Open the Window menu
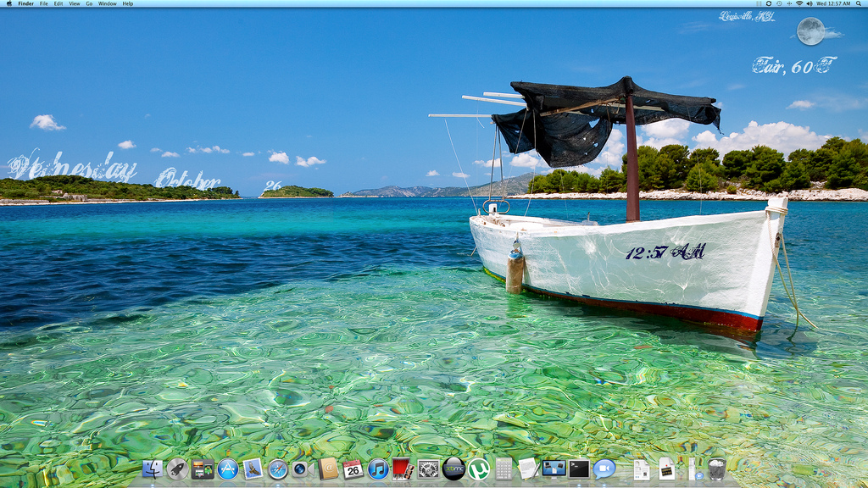This screenshot has width=868, height=488. (108, 3)
